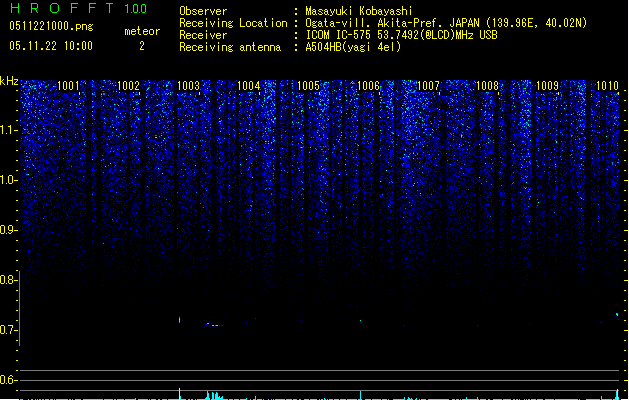Click the 0.9 kHz axis tick label
This screenshot has width=629, height=400.
click(x=8, y=230)
